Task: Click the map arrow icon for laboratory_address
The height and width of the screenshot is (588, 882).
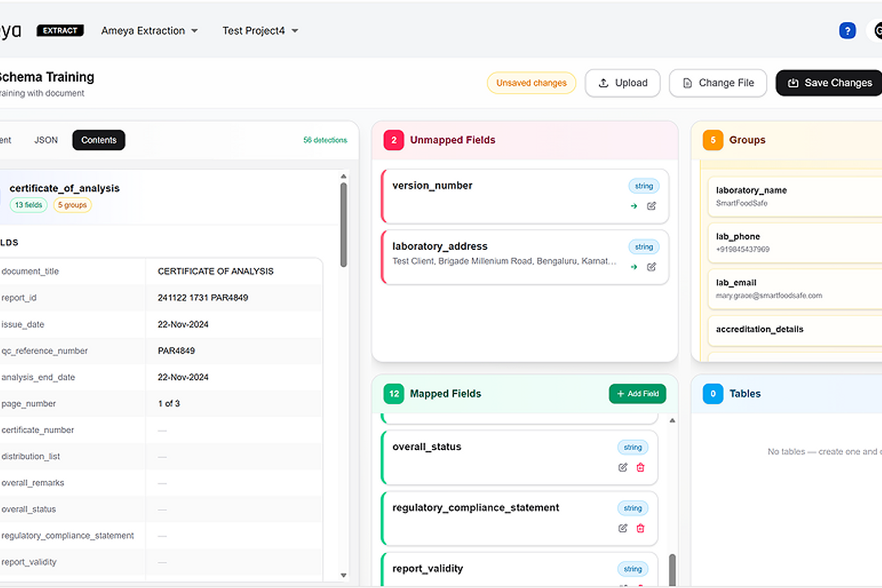Action: pos(634,267)
